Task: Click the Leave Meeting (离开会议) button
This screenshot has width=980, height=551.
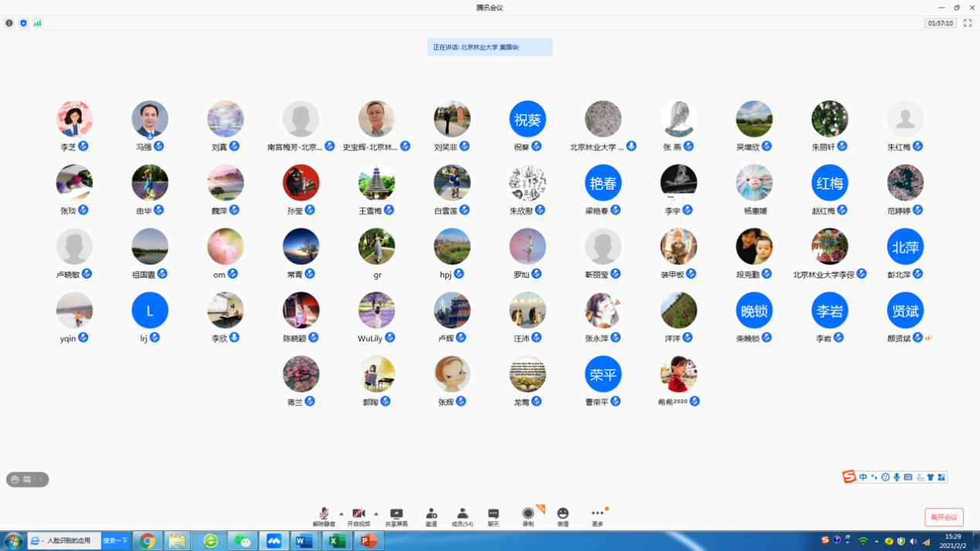Action: click(x=944, y=517)
